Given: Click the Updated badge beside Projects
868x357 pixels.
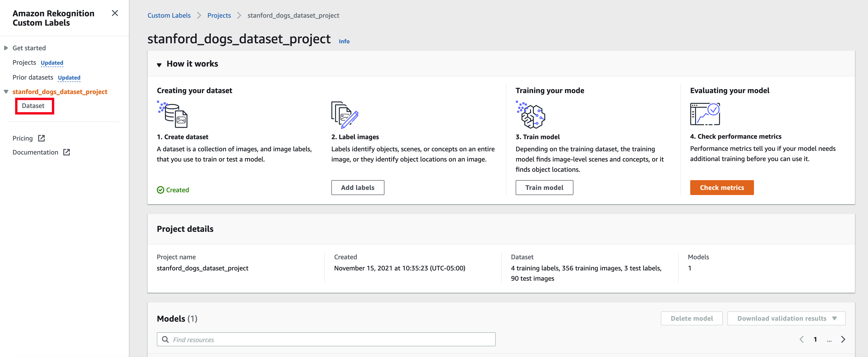Looking at the screenshot, I should (x=52, y=63).
